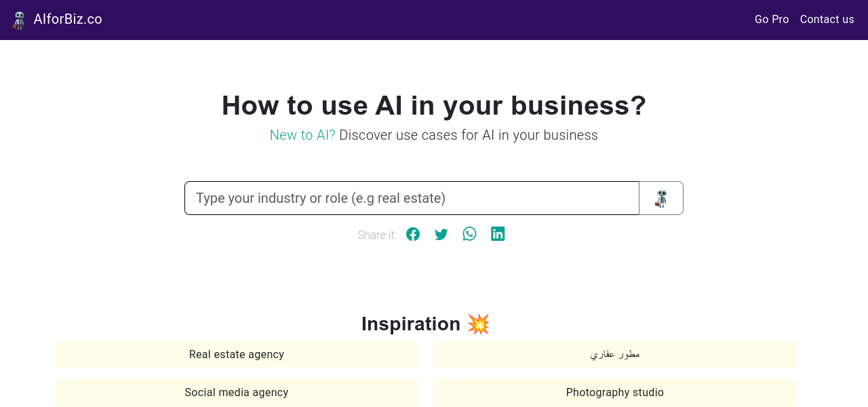Share on Twitter

441,234
